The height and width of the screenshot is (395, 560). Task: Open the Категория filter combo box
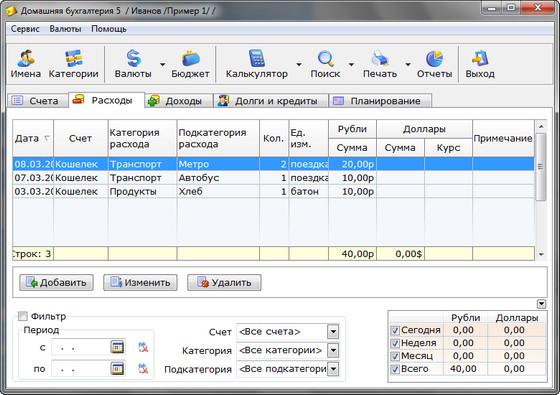[288, 350]
